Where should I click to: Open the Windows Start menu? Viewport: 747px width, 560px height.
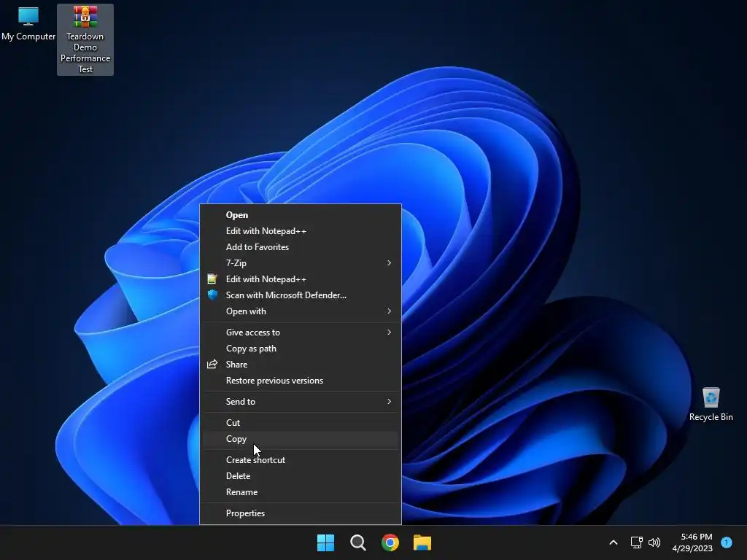tap(326, 542)
